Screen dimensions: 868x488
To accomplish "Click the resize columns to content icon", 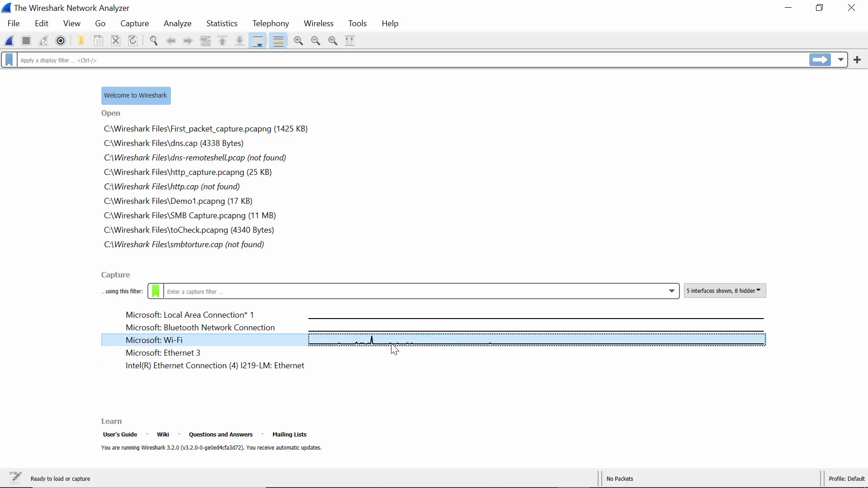I will [350, 41].
